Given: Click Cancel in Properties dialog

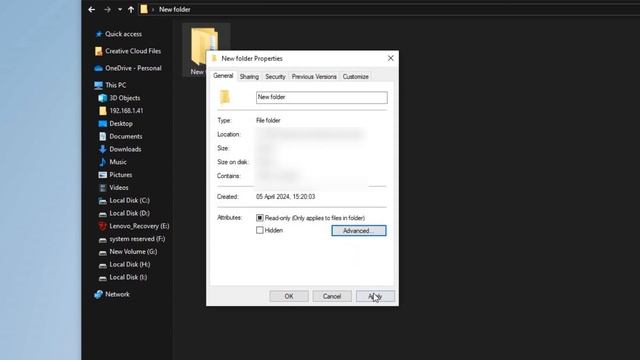Looking at the screenshot, I should point(332,296).
